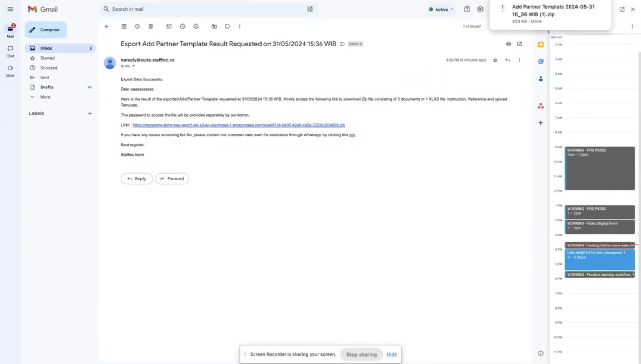Close the calendar side panel
This screenshot has height=364, width=641.
pyautogui.click(x=633, y=9)
